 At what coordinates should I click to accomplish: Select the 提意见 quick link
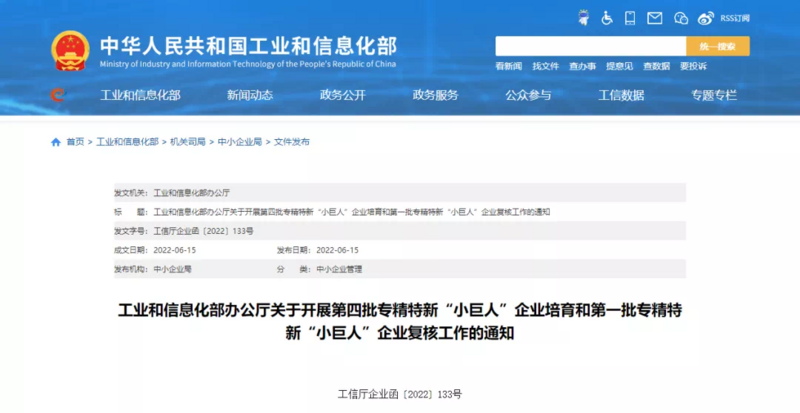[x=619, y=66]
